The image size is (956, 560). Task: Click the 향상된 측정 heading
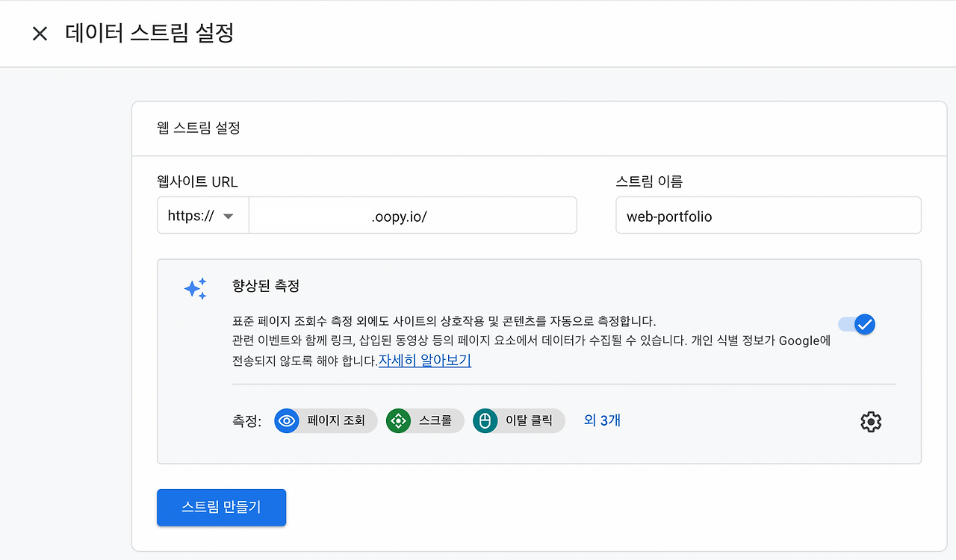(x=266, y=285)
